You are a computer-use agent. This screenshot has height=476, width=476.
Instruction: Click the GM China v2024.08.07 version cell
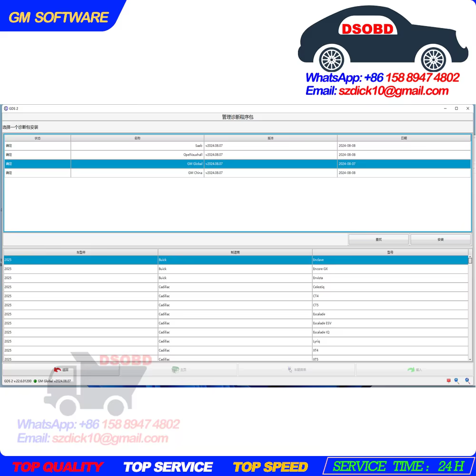[270, 173]
